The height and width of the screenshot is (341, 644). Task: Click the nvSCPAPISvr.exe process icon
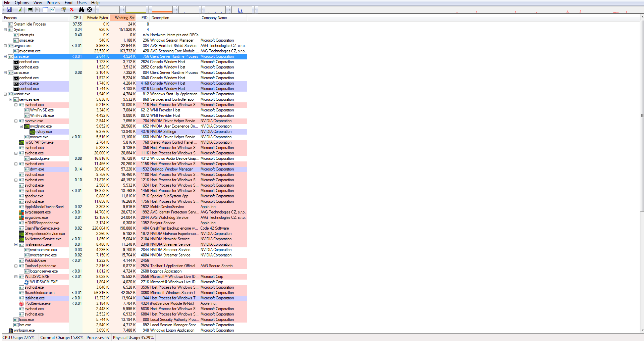point(22,143)
